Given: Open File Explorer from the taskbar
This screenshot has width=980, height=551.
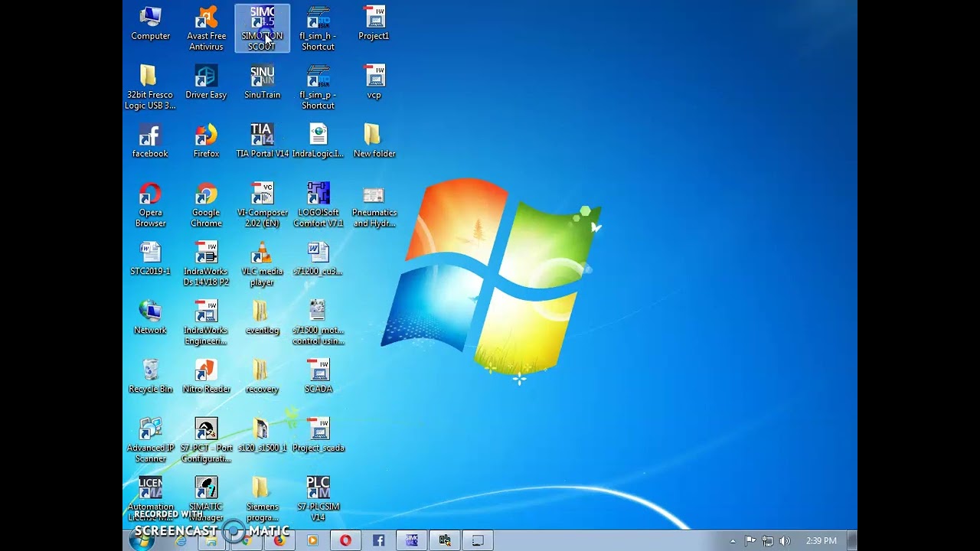Looking at the screenshot, I should pos(212,540).
